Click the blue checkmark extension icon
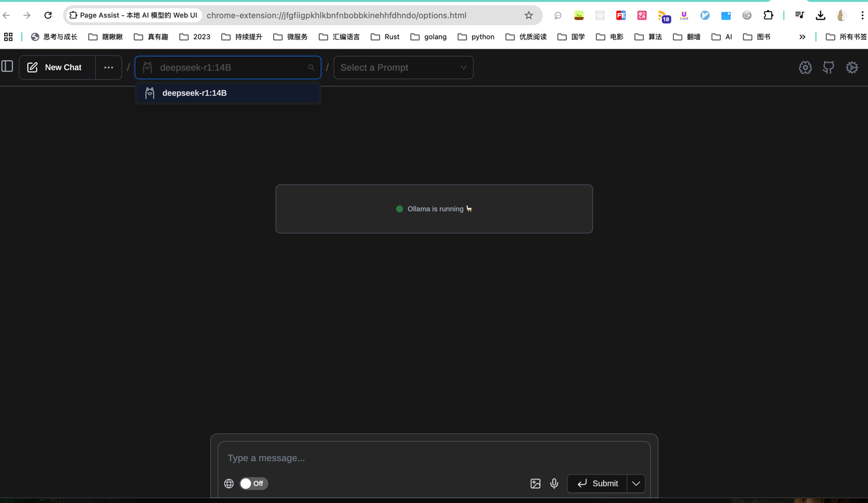Viewport: 868px width, 503px height. [x=705, y=15]
